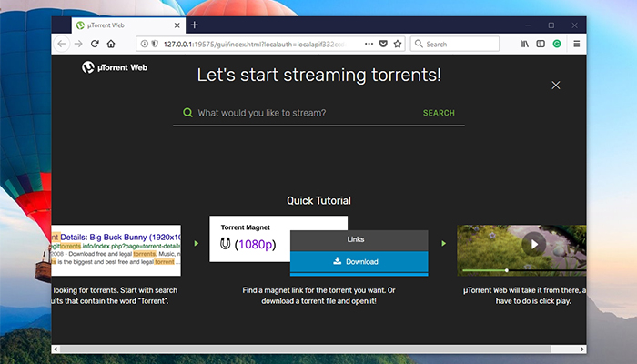Reload the page with the refresh icon
The height and width of the screenshot is (364, 637).
point(95,44)
